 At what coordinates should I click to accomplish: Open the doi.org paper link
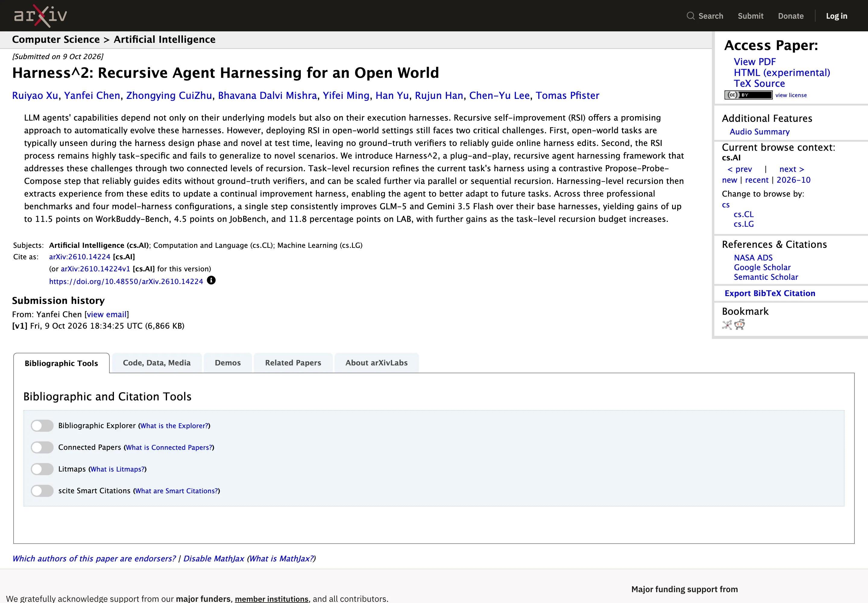(126, 282)
